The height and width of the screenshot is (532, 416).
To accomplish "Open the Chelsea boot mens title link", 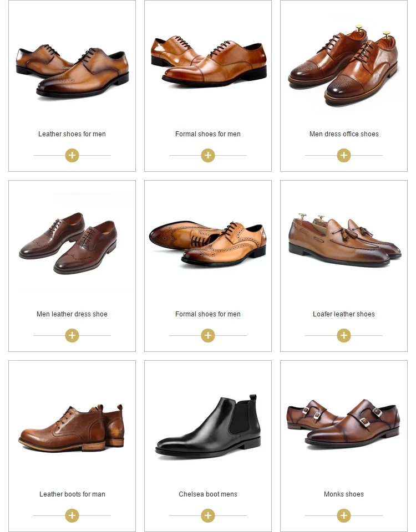I will pos(208,494).
